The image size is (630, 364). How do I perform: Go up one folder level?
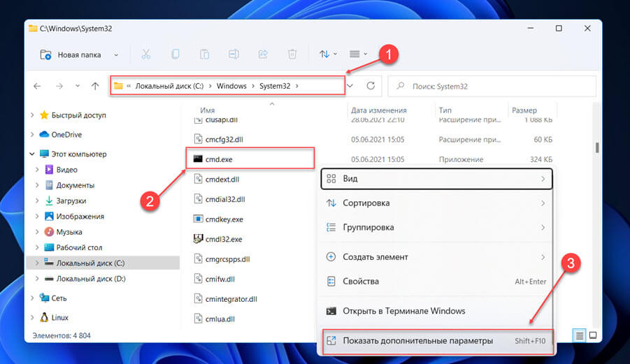95,86
